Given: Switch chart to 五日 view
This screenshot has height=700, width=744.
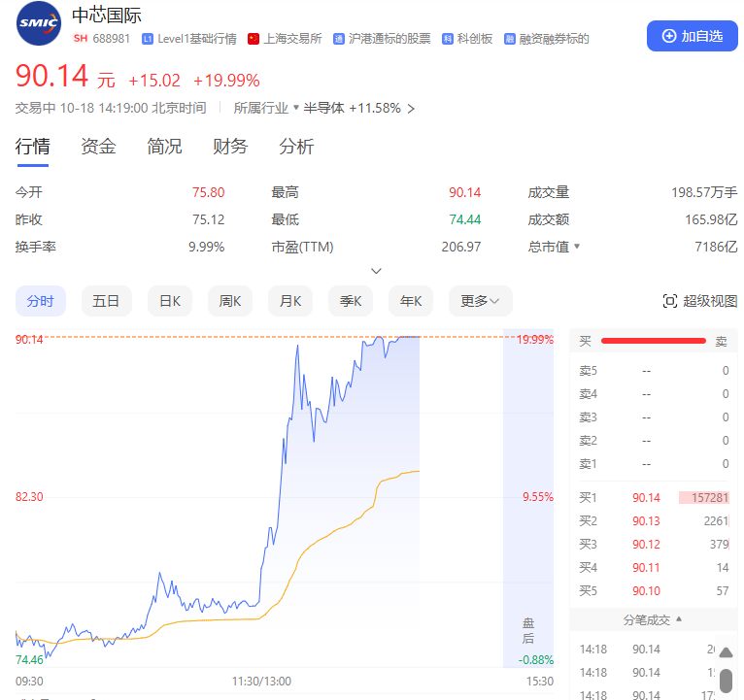Looking at the screenshot, I should tap(106, 301).
